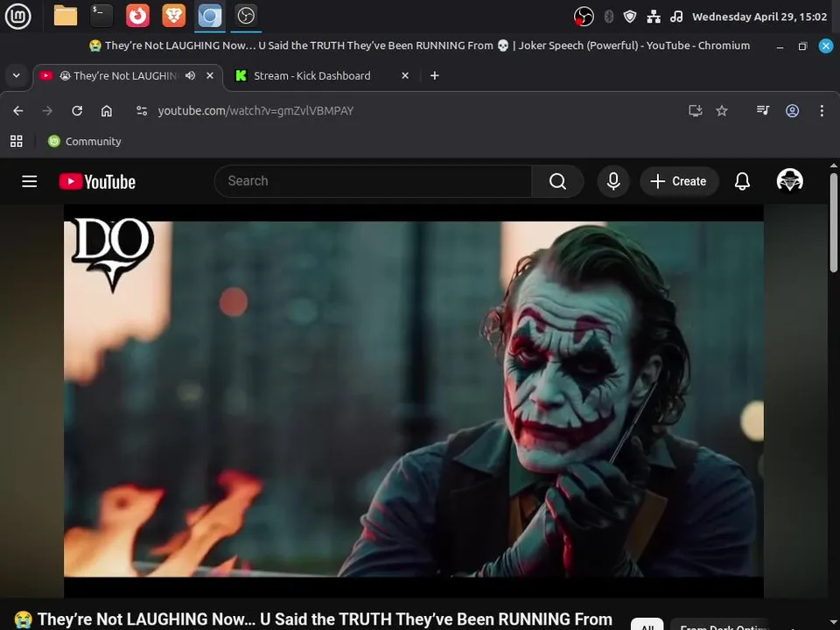This screenshot has height=630, width=840.
Task: Open the OBS tray icon with red dot
Action: (x=584, y=17)
